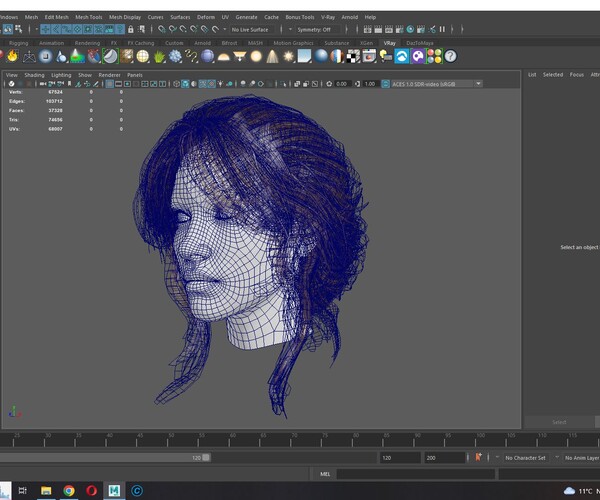Open the Renderer panel menu

[x=109, y=75]
